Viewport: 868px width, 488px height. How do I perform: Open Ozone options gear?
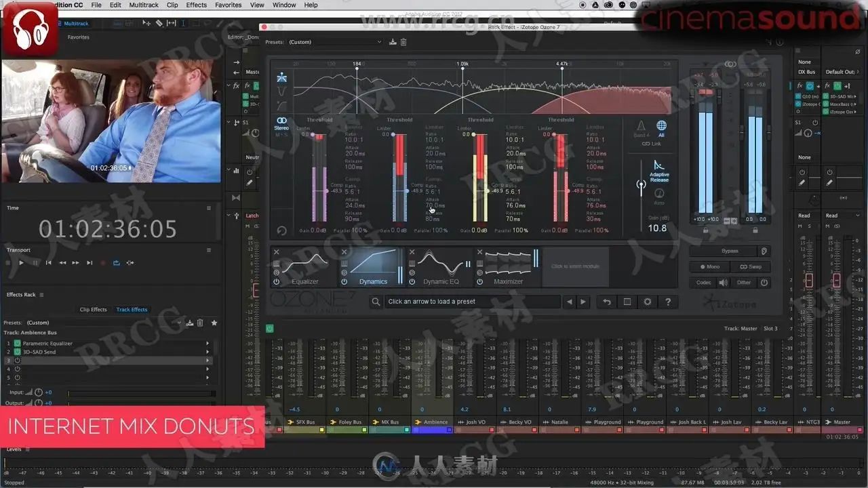648,302
